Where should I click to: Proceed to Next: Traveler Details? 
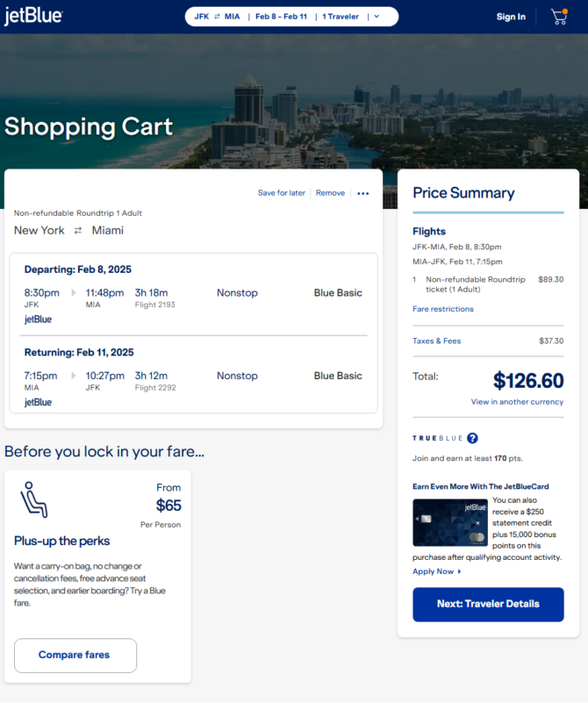(488, 605)
